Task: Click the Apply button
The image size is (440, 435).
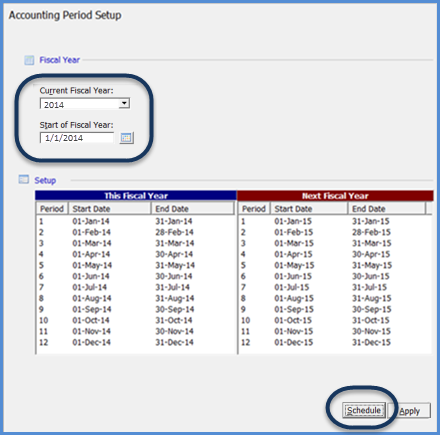Action: 410,411
